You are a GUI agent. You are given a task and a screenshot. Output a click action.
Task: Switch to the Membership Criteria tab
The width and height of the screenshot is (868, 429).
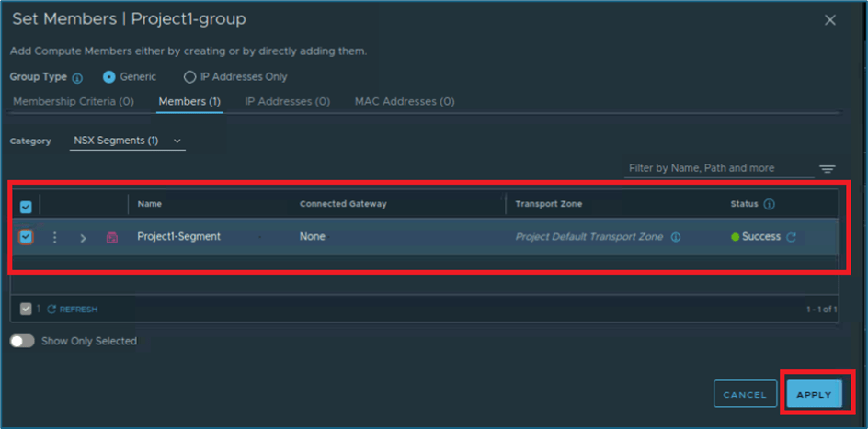[x=74, y=101]
